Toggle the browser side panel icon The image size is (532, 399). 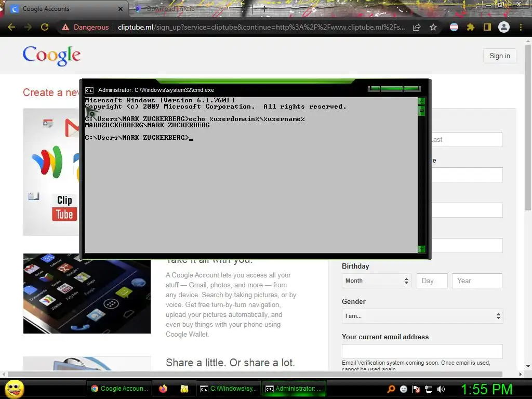[x=487, y=27]
